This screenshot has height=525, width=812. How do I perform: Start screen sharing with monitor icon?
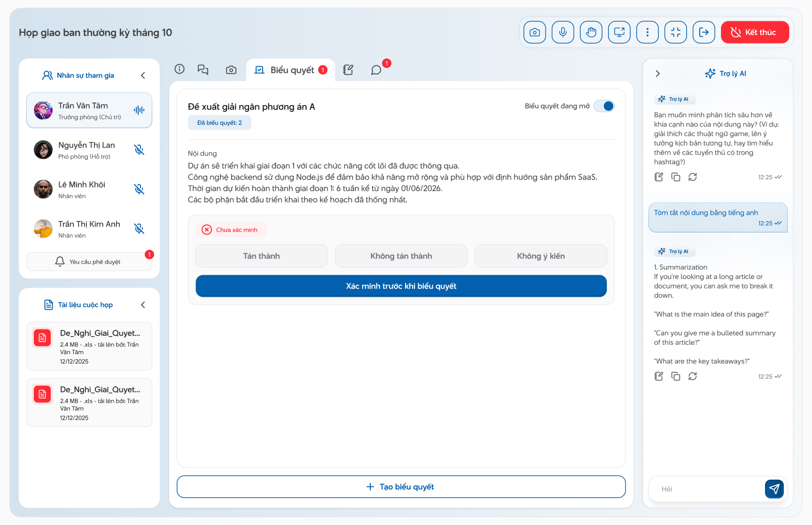pos(619,32)
